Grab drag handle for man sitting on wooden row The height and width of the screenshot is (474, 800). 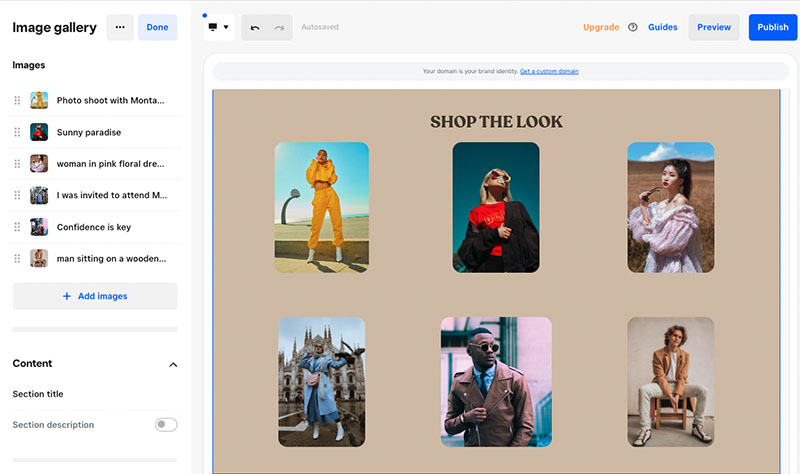[17, 258]
